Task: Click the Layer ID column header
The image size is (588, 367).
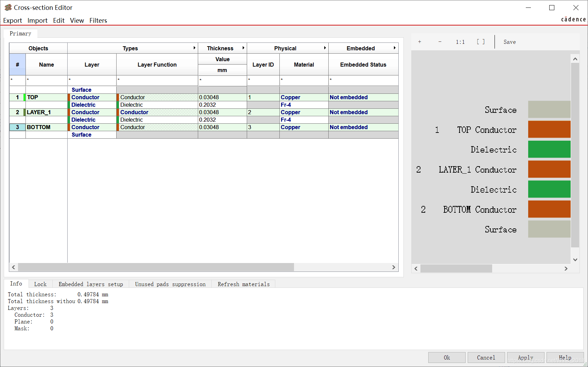Action: [x=263, y=65]
